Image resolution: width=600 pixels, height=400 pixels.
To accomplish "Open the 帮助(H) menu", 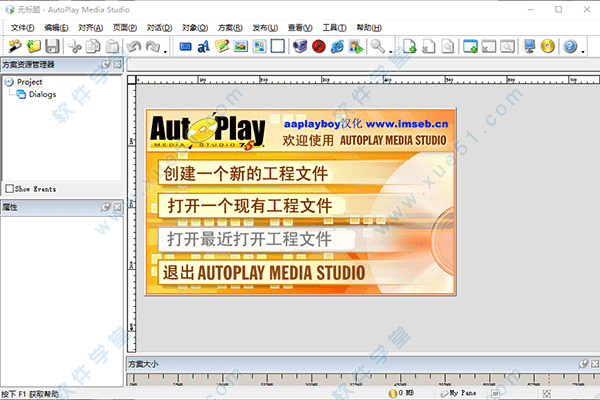I will tap(369, 28).
